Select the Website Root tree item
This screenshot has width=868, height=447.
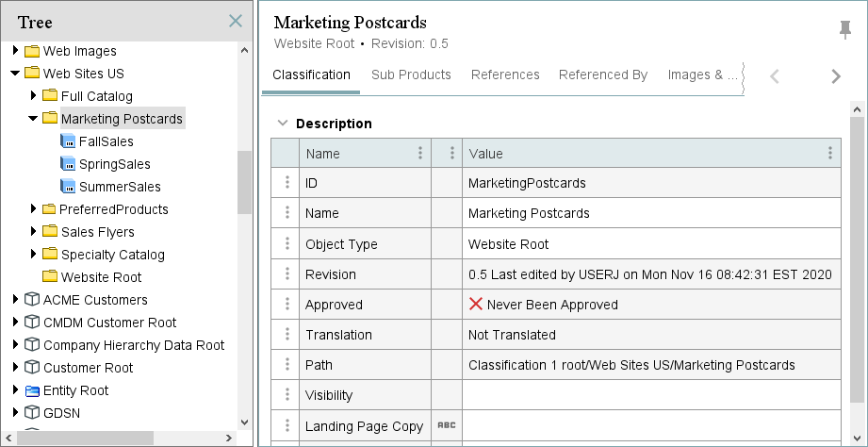click(101, 277)
